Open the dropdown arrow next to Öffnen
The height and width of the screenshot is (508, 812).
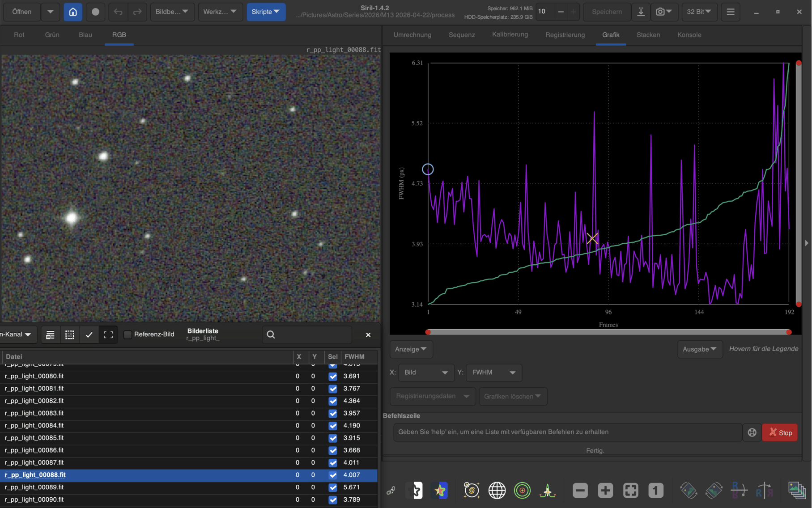click(x=51, y=12)
